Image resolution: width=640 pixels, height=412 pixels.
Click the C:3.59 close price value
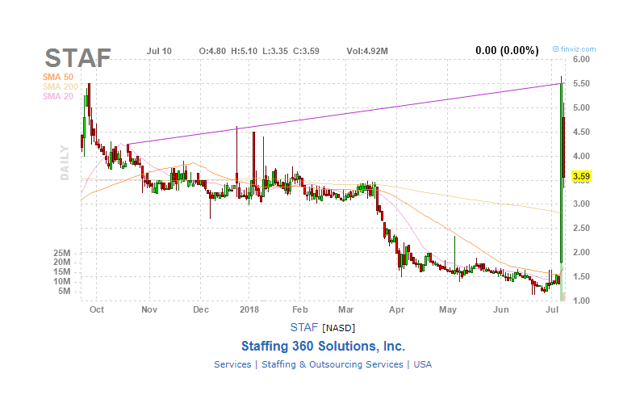(306, 51)
